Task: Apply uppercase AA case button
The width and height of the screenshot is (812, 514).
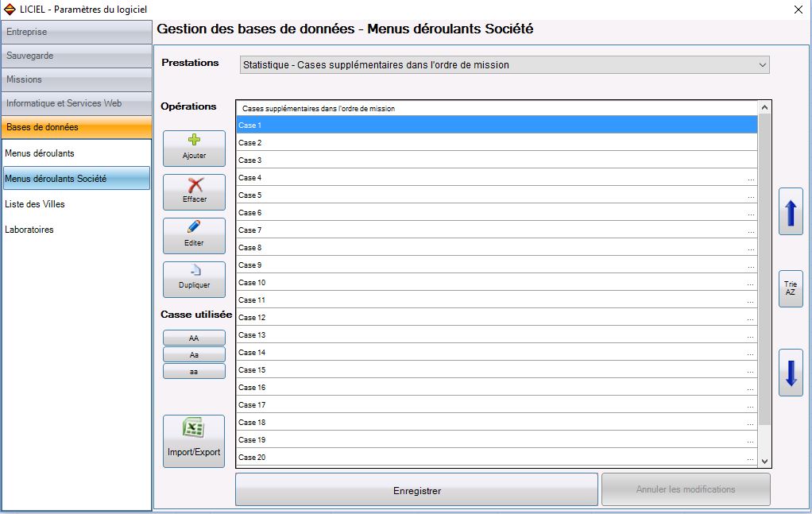Action: (x=194, y=338)
